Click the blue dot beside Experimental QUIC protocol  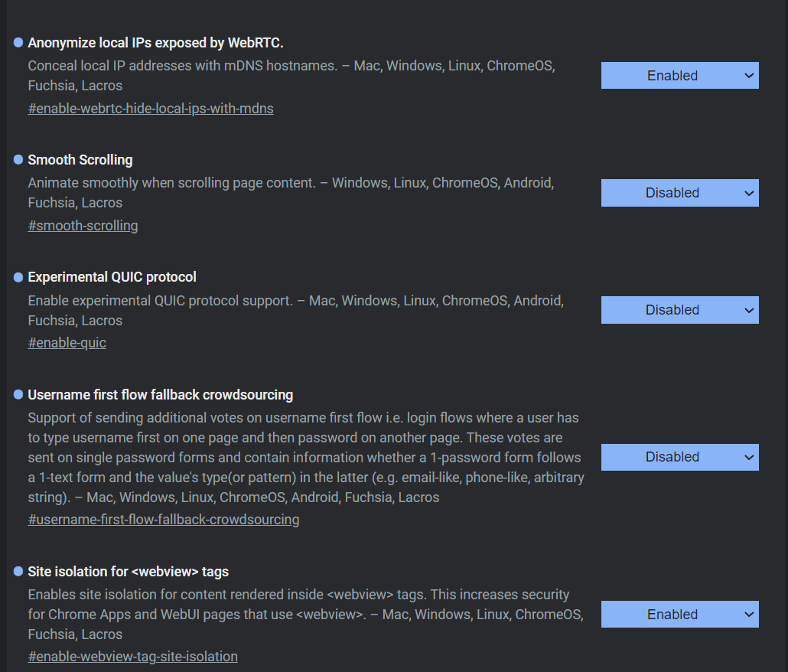18,277
